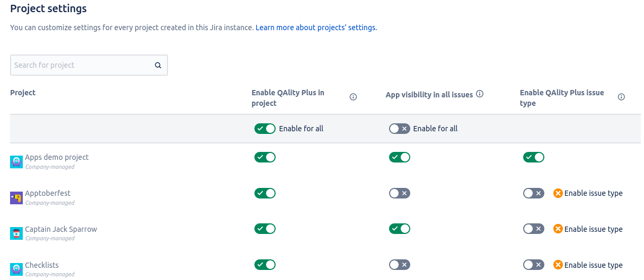The width and height of the screenshot is (644, 280).
Task: Click App visibility in all issues header
Action: [429, 95]
